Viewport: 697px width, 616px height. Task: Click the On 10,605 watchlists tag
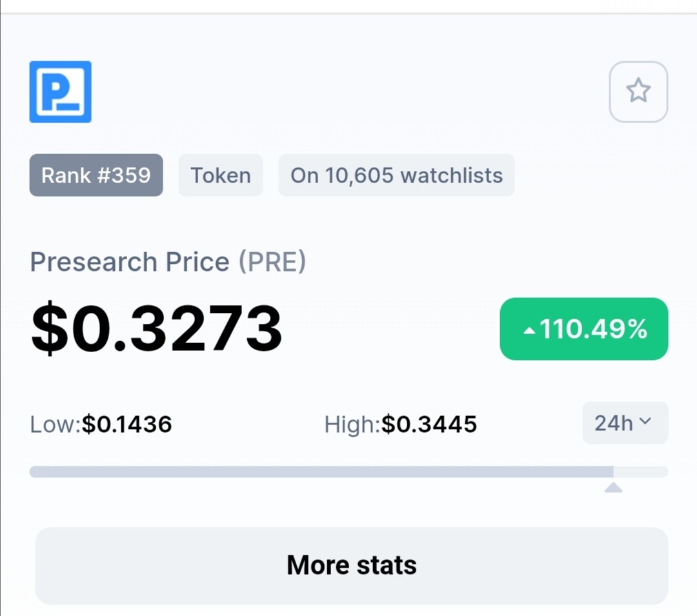[x=396, y=175]
